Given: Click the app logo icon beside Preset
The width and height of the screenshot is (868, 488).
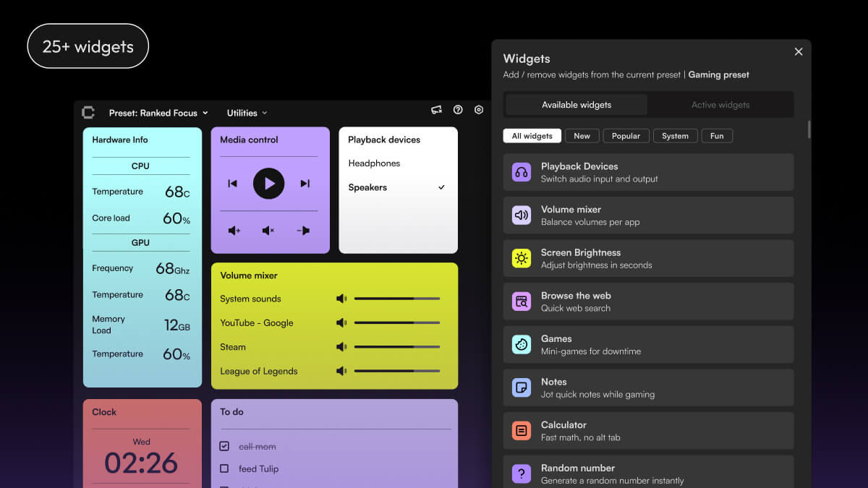Looking at the screenshot, I should click(88, 112).
